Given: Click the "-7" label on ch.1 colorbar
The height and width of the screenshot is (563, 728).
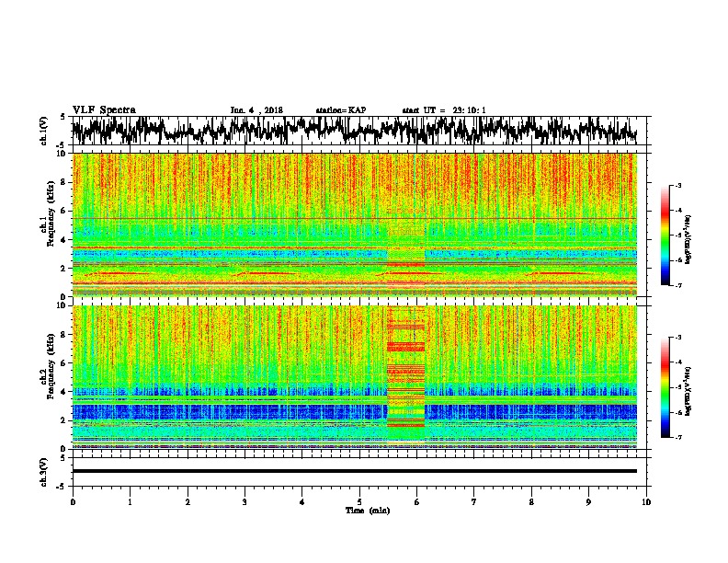Looking at the screenshot, I should (678, 285).
